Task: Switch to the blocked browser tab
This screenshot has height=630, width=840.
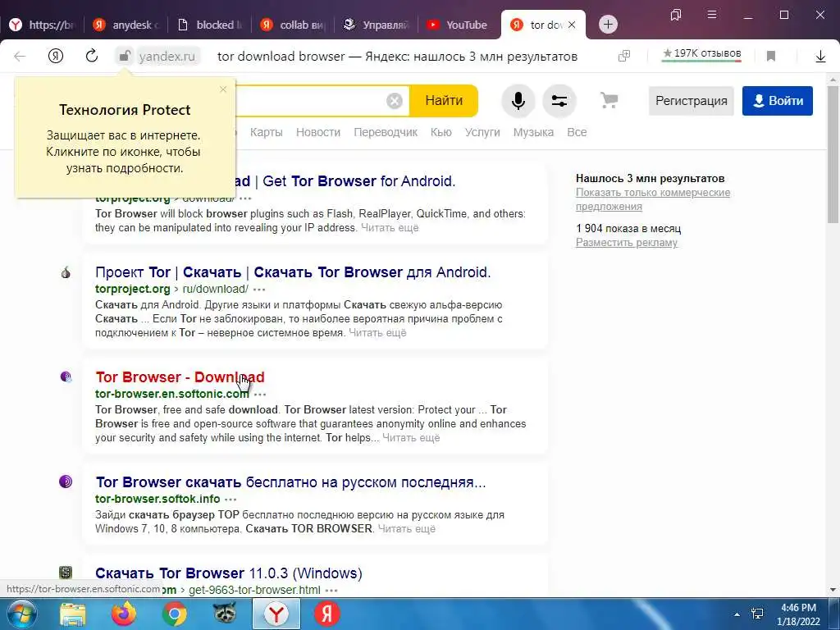Action: click(x=211, y=25)
